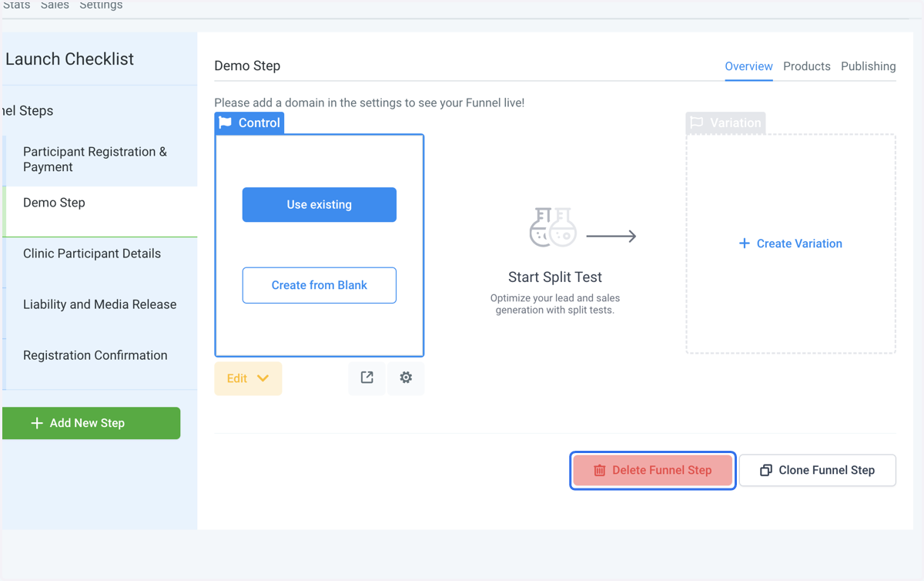Viewport: 924px width, 581px height.
Task: Click the Edit button label
Action: tap(237, 378)
